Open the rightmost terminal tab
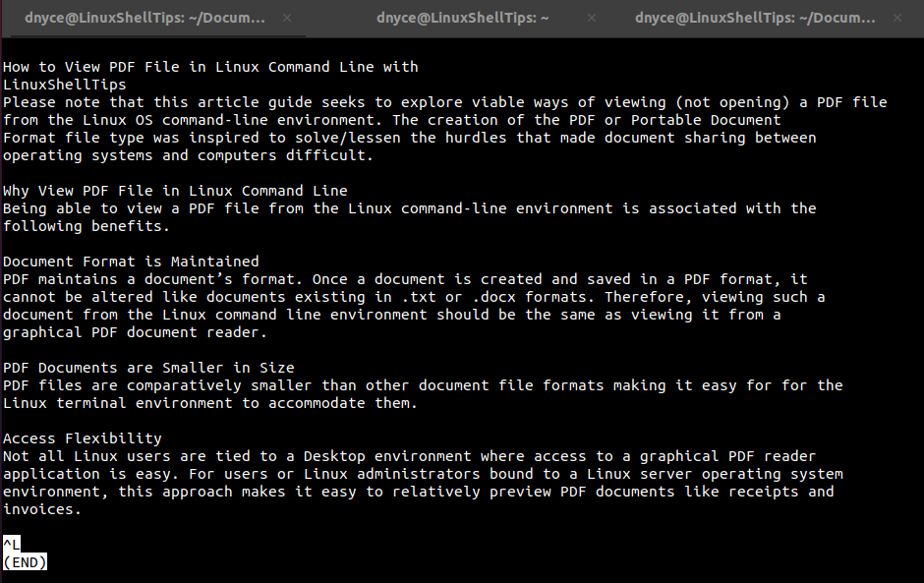 755,17
